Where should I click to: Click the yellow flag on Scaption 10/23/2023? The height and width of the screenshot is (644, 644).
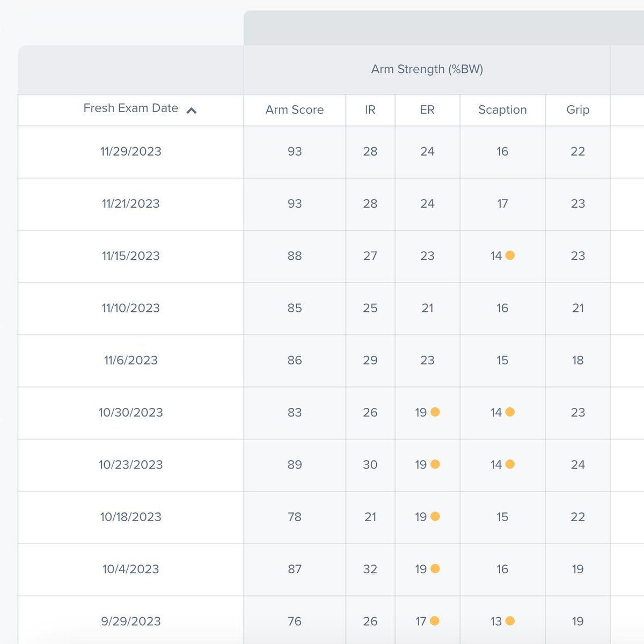point(510,464)
